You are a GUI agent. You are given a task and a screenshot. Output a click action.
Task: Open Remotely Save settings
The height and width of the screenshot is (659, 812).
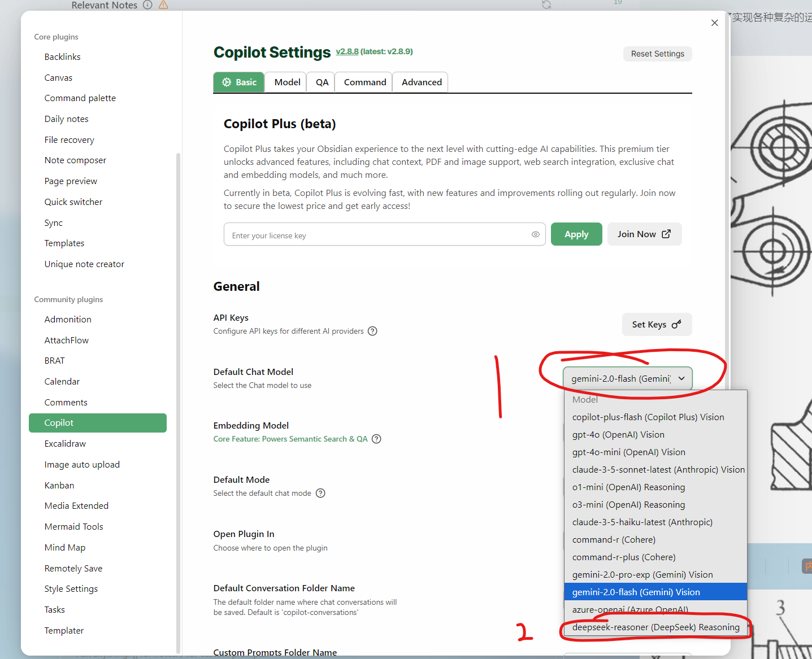[98, 569]
